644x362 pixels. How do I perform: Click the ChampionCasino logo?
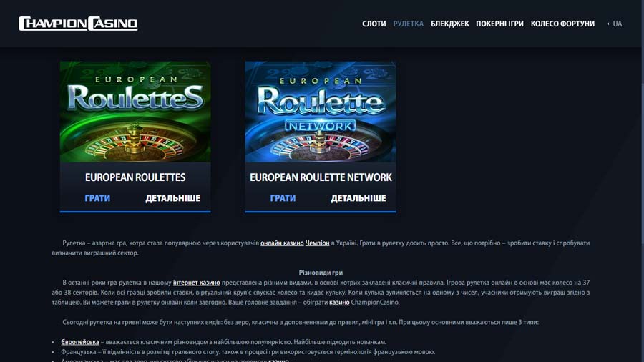point(78,24)
